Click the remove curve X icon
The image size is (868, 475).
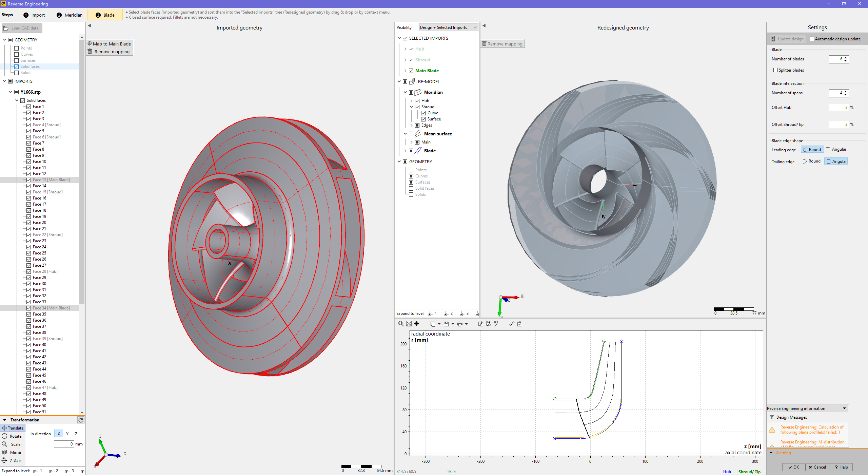pyautogui.click(x=496, y=324)
